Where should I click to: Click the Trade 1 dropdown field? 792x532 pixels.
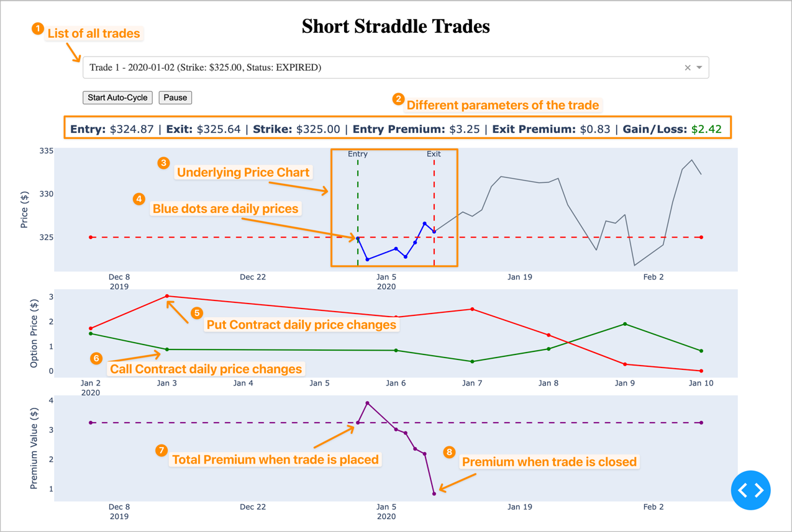pyautogui.click(x=396, y=68)
